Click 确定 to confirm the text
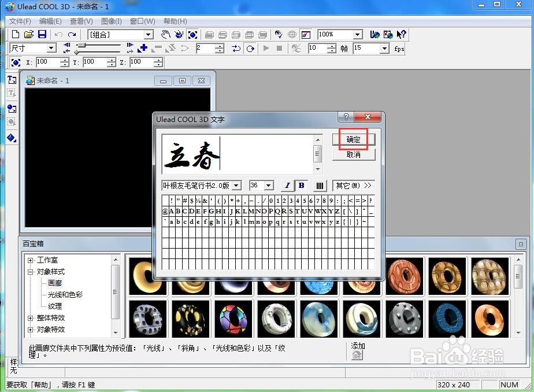534x392 pixels. click(x=354, y=139)
